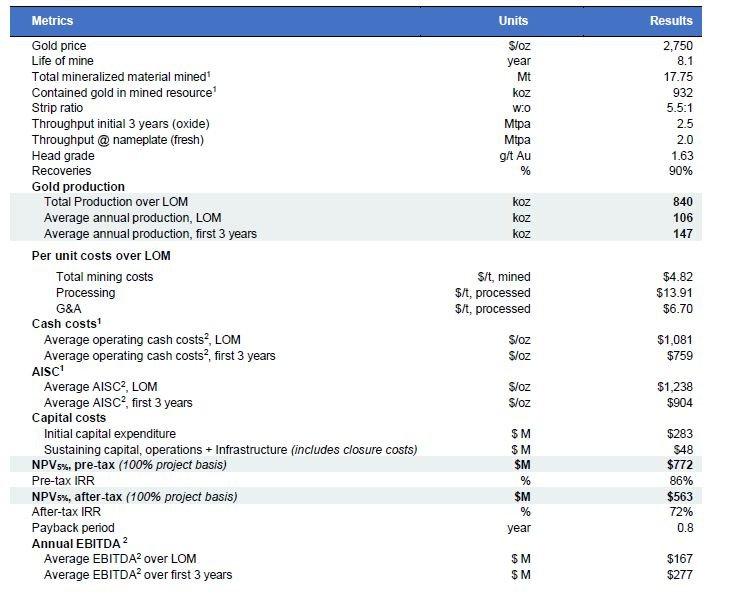Click the Recoveries 90% value
This screenshot has height=594, width=732.
point(680,171)
